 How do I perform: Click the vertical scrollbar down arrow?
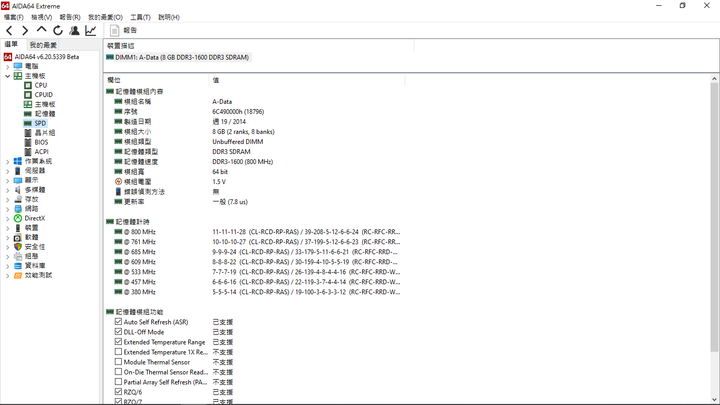pos(714,399)
